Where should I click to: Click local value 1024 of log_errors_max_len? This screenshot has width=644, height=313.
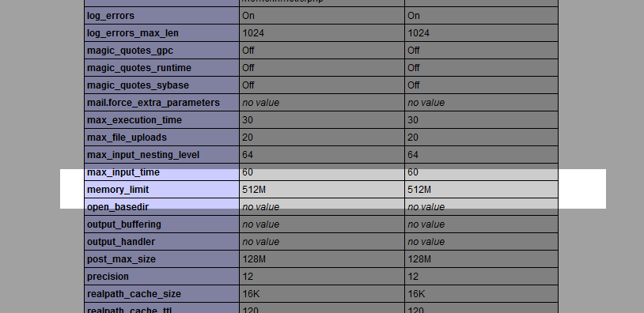click(253, 33)
